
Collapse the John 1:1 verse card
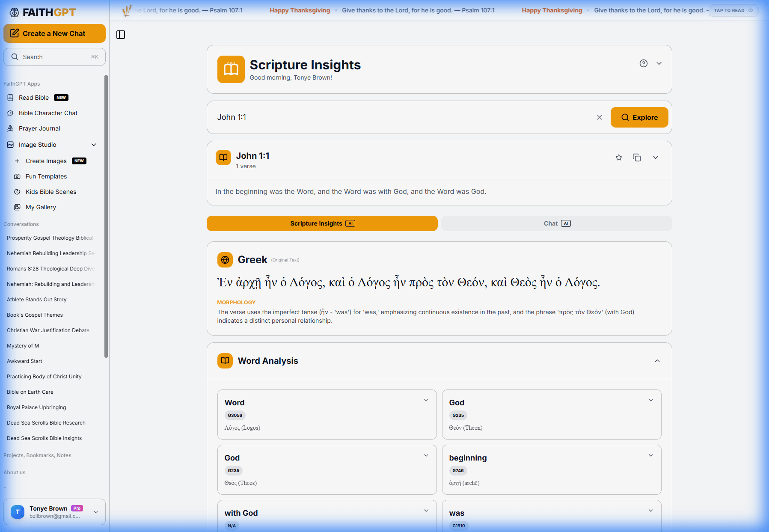pyautogui.click(x=656, y=158)
